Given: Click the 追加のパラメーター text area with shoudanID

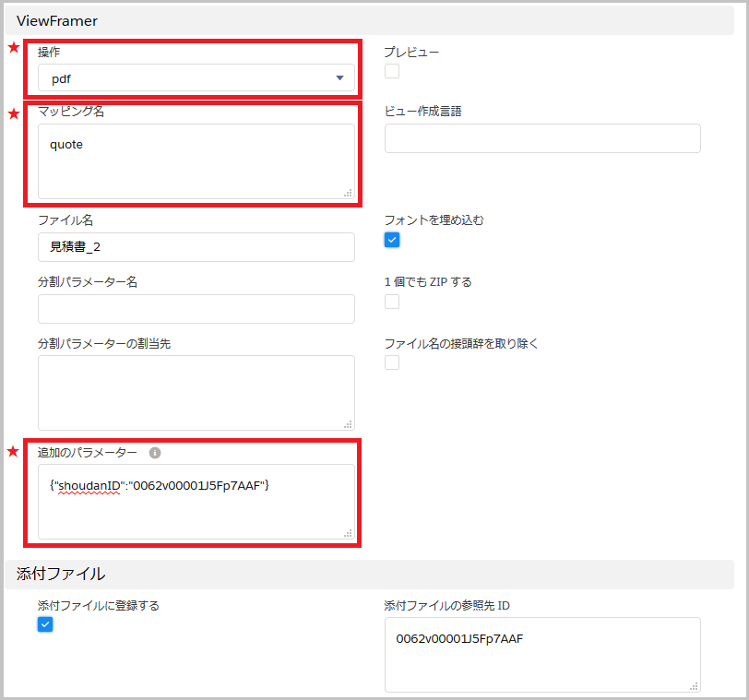Looking at the screenshot, I should (196, 503).
